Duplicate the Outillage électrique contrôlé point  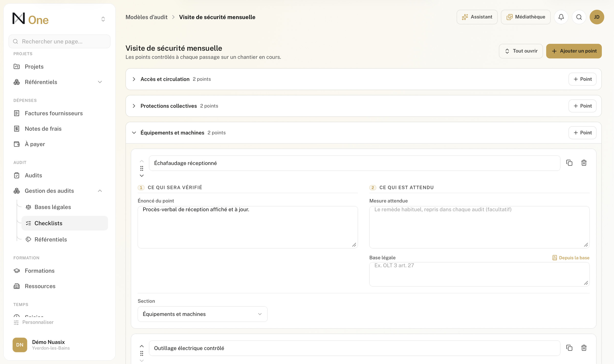(x=569, y=348)
